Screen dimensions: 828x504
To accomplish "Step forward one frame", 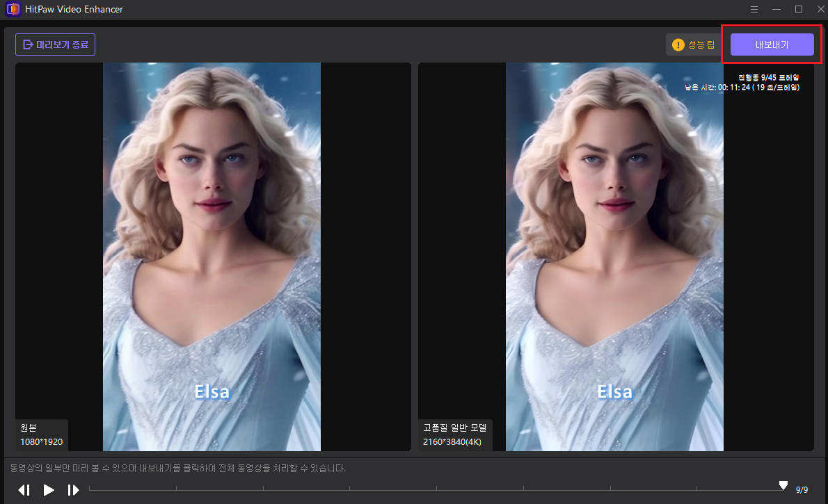I will point(73,490).
